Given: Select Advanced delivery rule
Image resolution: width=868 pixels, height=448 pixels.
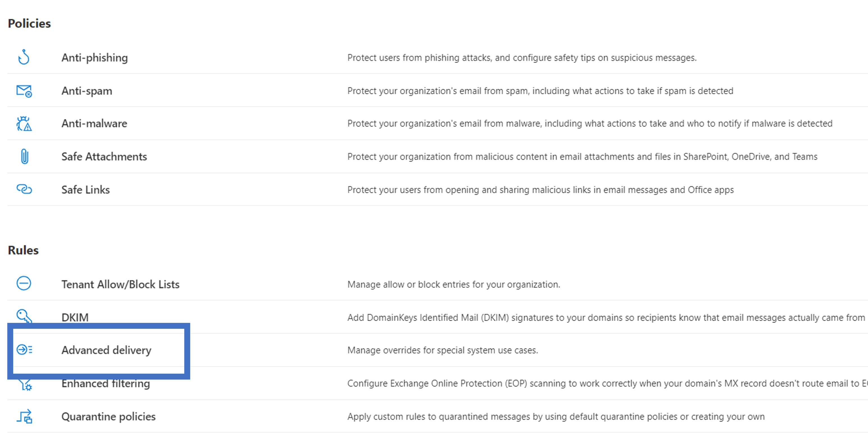Looking at the screenshot, I should [106, 350].
